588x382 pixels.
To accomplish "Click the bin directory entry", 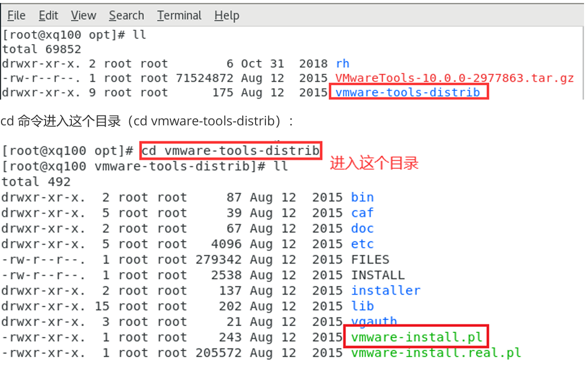I will 362,197.
